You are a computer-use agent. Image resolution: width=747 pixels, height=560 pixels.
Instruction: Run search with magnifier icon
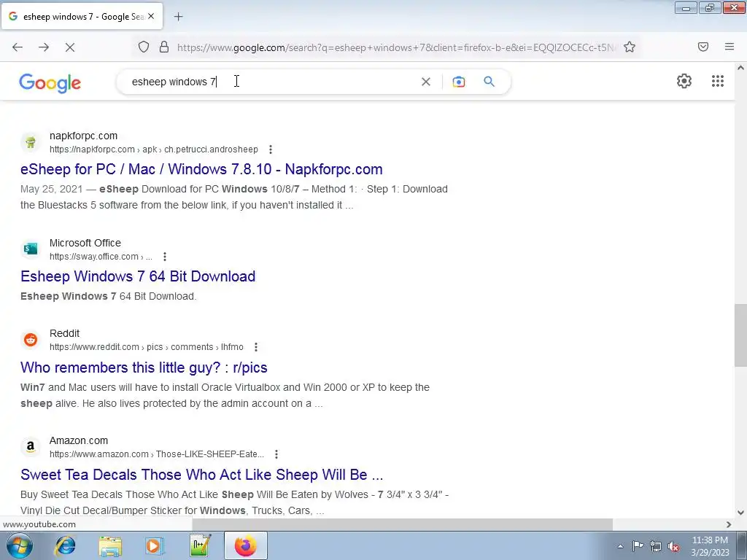pyautogui.click(x=489, y=82)
